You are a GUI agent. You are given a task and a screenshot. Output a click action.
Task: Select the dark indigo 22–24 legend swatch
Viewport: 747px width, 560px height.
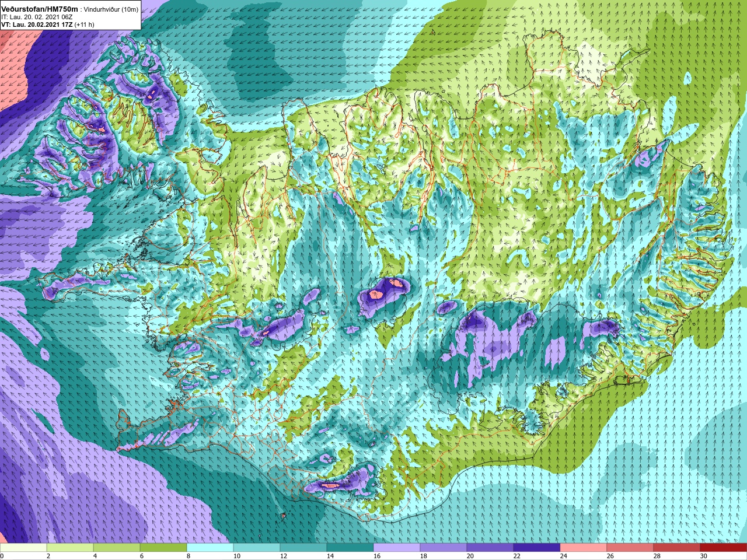coord(537,548)
